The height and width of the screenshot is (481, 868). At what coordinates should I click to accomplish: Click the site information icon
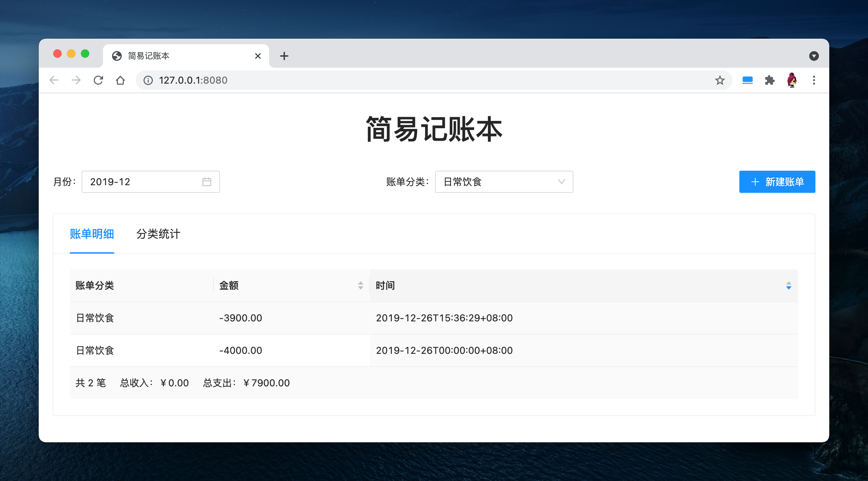point(148,80)
